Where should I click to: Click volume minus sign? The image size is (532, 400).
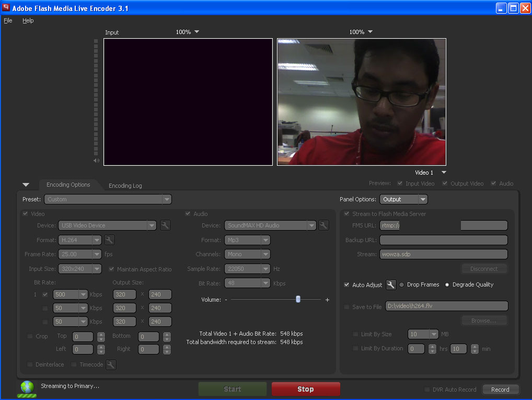point(226,300)
